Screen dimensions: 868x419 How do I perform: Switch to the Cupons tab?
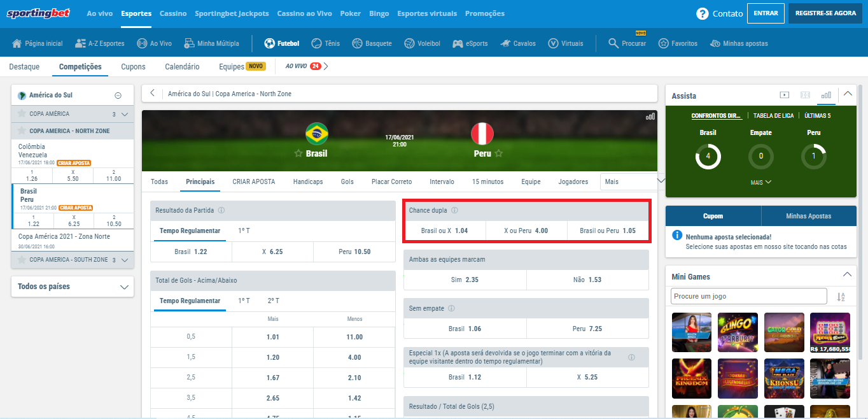(133, 66)
